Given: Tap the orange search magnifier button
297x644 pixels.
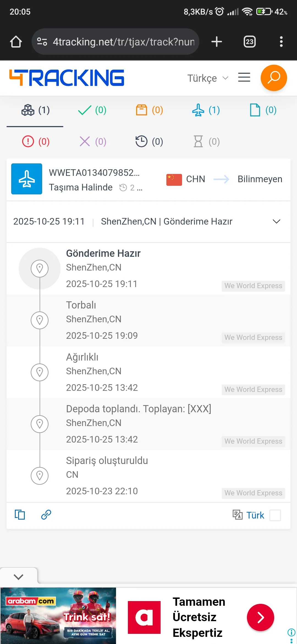Looking at the screenshot, I should 274,78.
